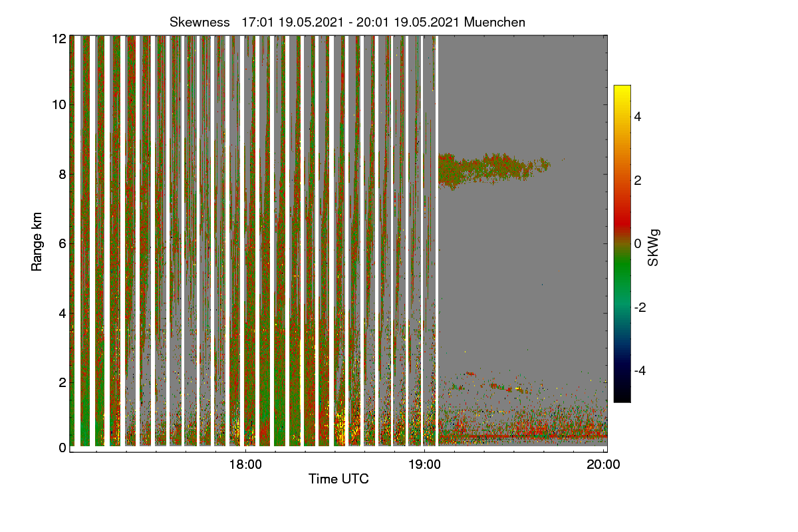Click the 0 km range tick label
Viewport: 798px width, 532px height.
click(63, 448)
